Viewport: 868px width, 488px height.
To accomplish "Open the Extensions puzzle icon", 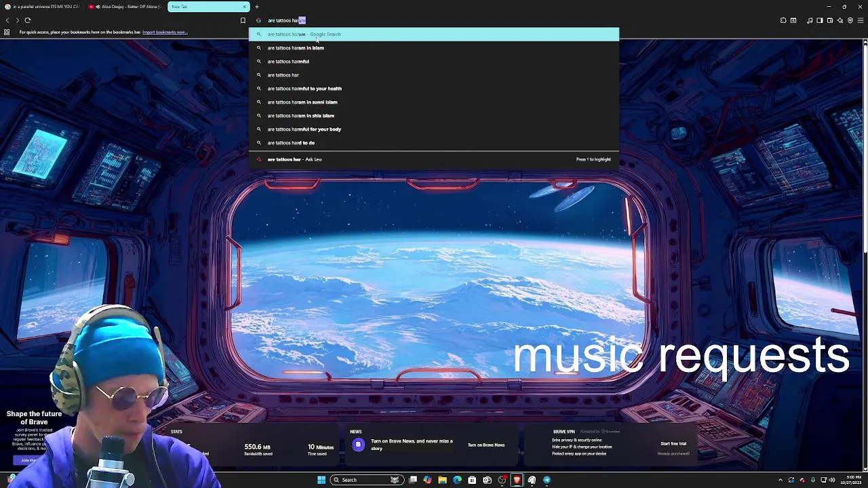I will point(783,20).
